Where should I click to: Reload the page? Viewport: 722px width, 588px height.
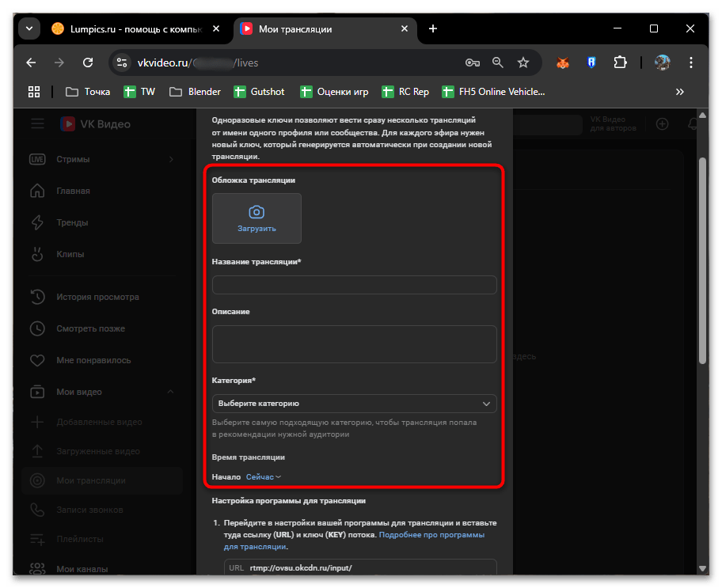coord(89,63)
